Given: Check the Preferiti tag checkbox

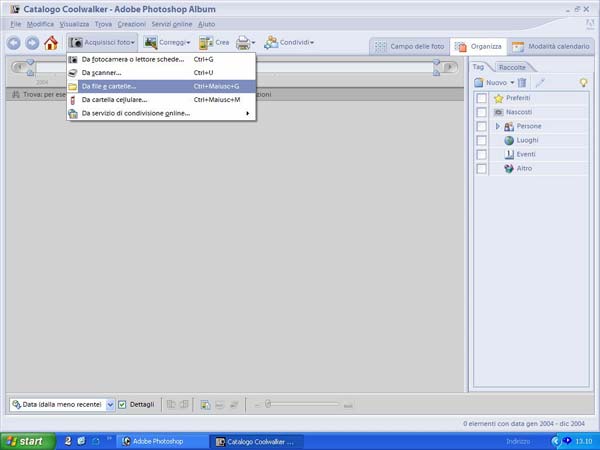Looking at the screenshot, I should coord(481,98).
